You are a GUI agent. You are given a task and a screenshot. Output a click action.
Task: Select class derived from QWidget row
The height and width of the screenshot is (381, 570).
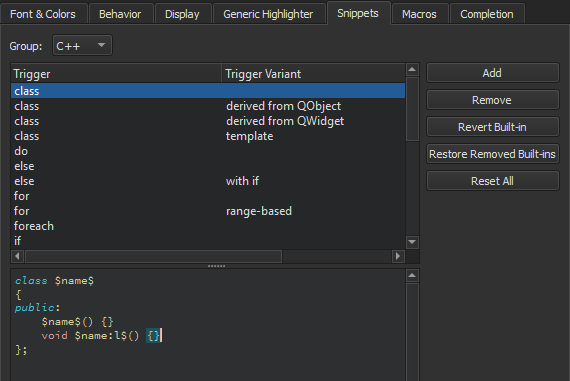(208, 121)
